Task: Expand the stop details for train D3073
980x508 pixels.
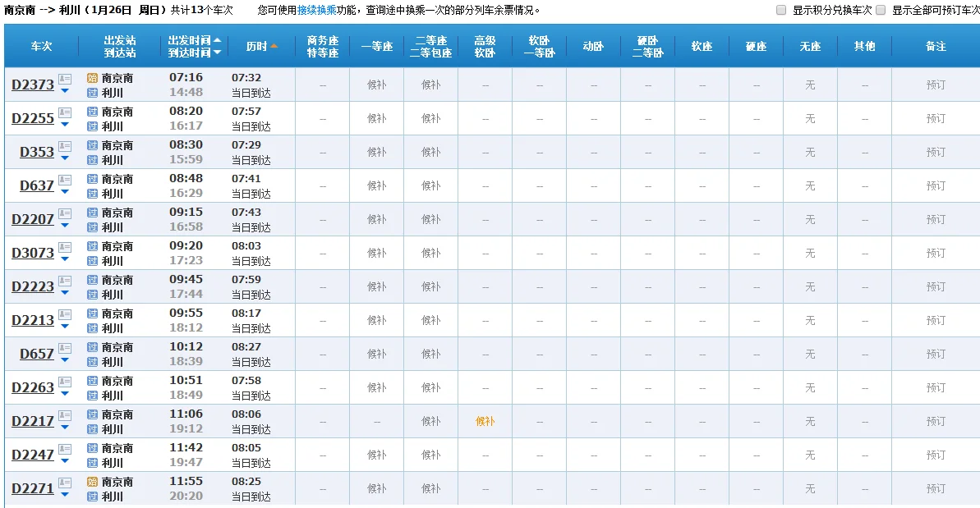Action: [64, 260]
